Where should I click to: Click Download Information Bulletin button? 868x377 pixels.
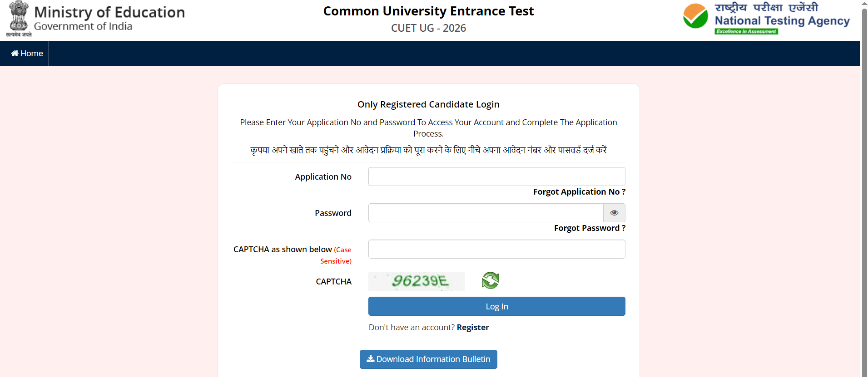(428, 359)
